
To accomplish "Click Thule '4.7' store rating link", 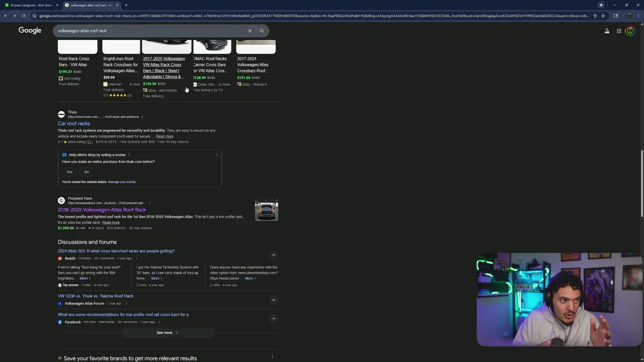I will click(x=75, y=142).
